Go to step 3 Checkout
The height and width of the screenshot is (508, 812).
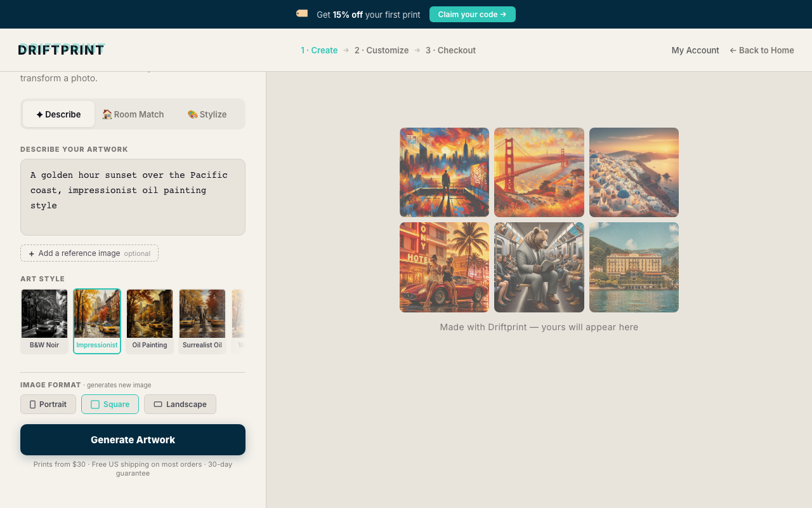(x=450, y=50)
